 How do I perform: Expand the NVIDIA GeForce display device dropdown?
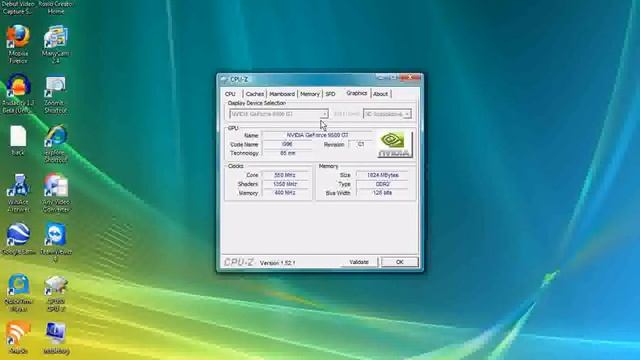[x=279, y=114]
